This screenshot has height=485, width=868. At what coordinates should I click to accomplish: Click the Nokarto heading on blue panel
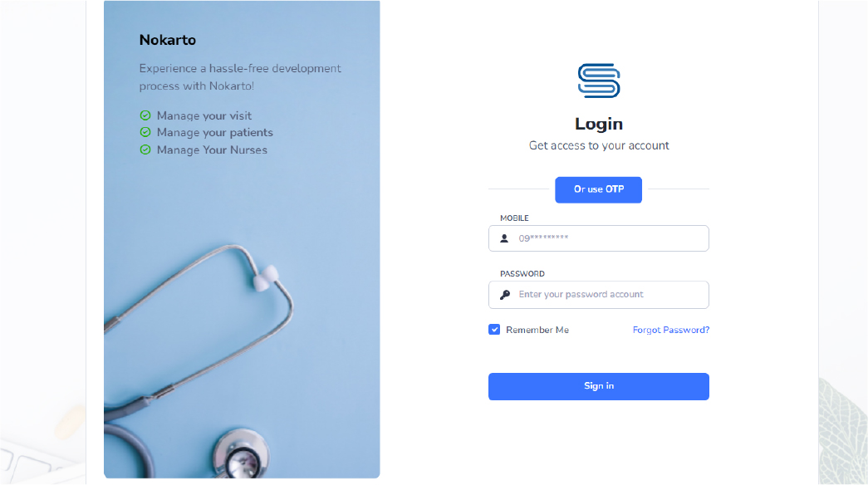167,40
